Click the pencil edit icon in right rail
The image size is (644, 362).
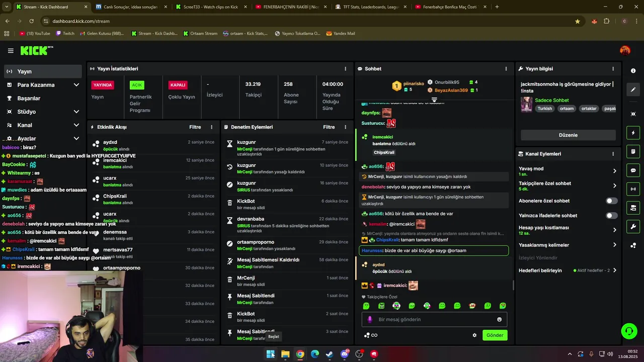pyautogui.click(x=633, y=89)
